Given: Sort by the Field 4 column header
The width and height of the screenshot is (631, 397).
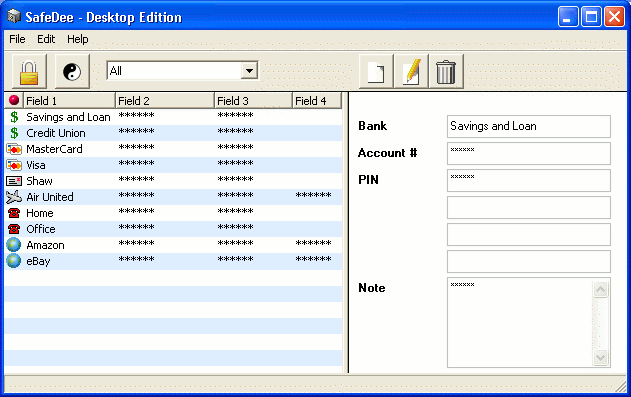Looking at the screenshot, I should [317, 101].
